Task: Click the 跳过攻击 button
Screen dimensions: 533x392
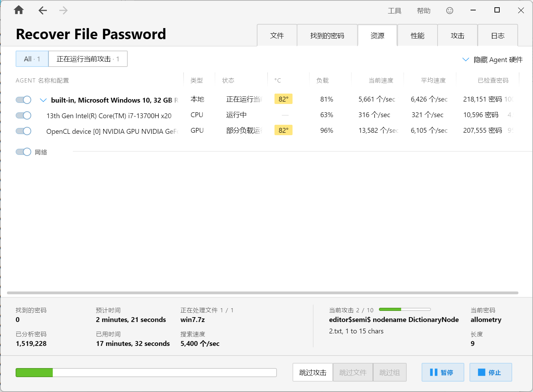Action: coord(313,372)
